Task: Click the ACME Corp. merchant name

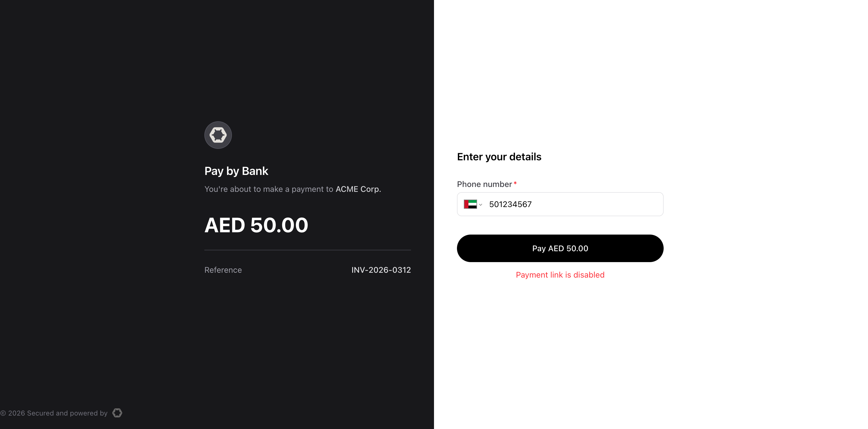Action: 358,189
